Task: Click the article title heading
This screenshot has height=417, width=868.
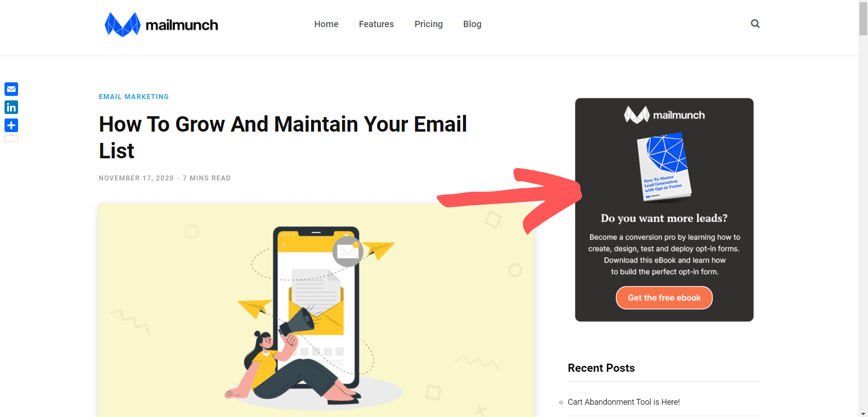Action: coord(283,137)
